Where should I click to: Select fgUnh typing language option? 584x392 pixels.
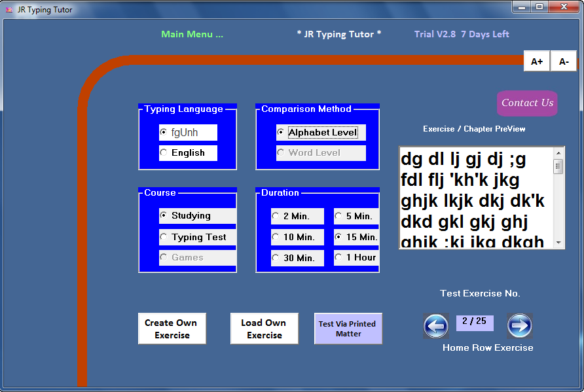pos(188,133)
